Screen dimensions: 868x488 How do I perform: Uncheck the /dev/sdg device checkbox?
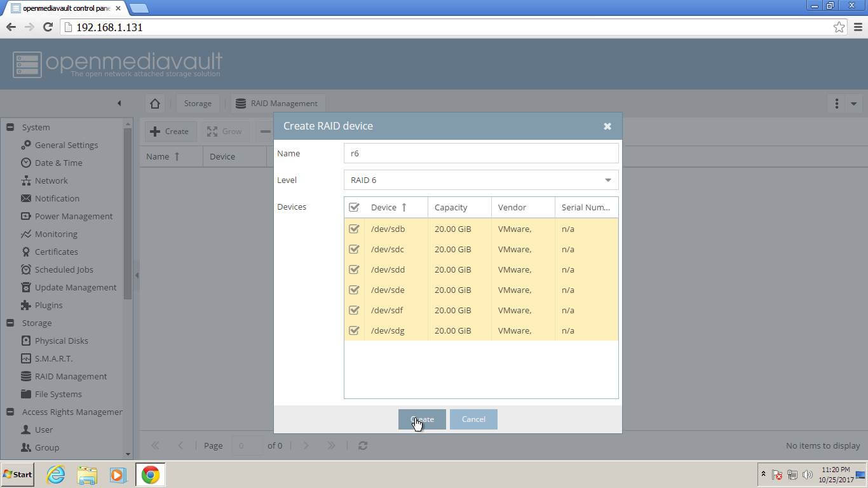(354, 330)
